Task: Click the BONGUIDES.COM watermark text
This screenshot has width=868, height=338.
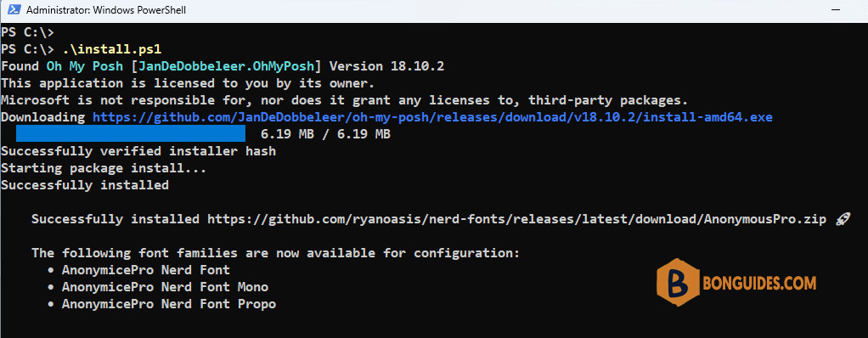Action: point(759,284)
